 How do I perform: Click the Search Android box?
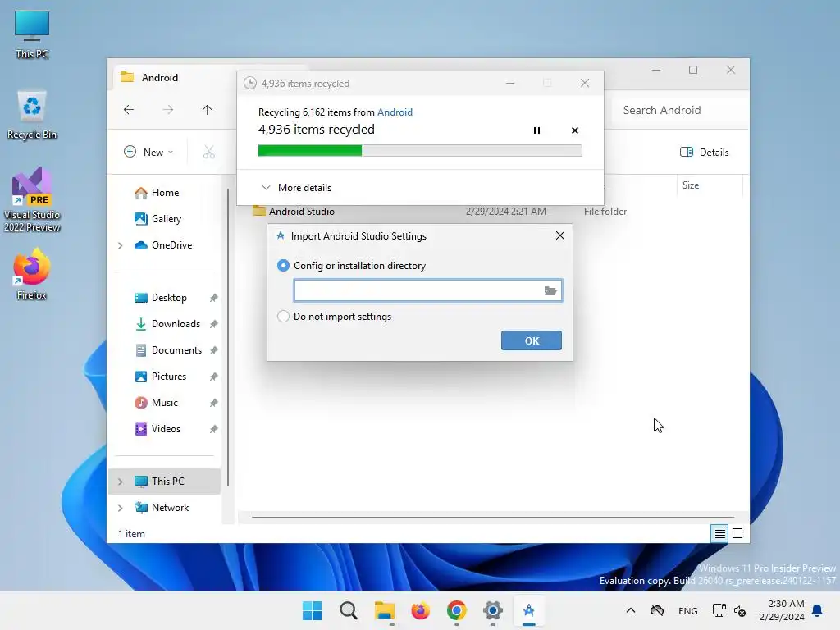679,110
